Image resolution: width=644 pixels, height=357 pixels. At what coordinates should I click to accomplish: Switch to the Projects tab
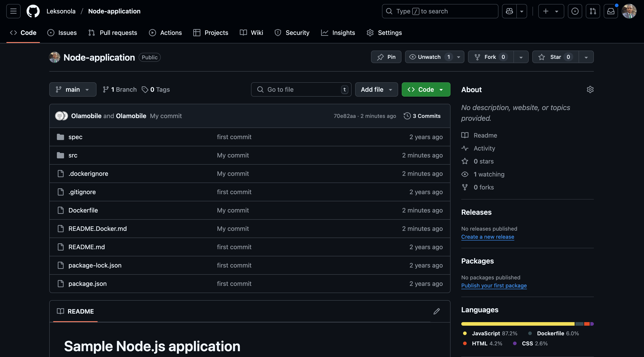[210, 33]
